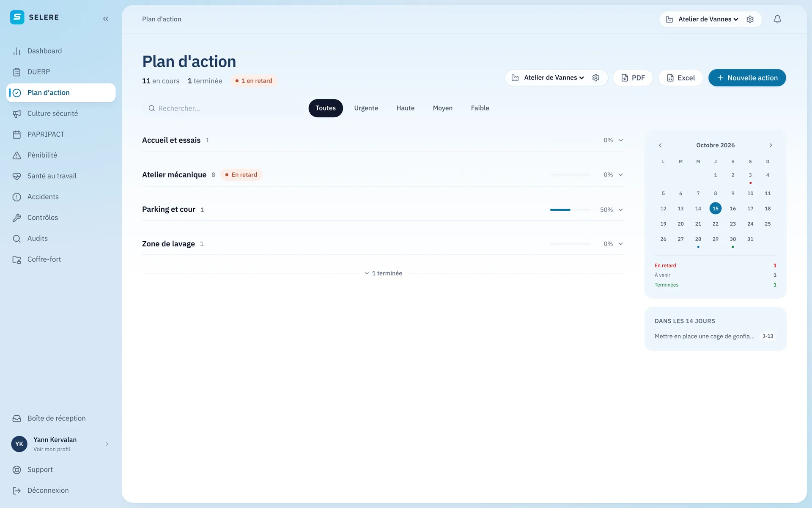Open Coffre-fort from the sidebar
The width and height of the screenshot is (812, 508).
61,259
